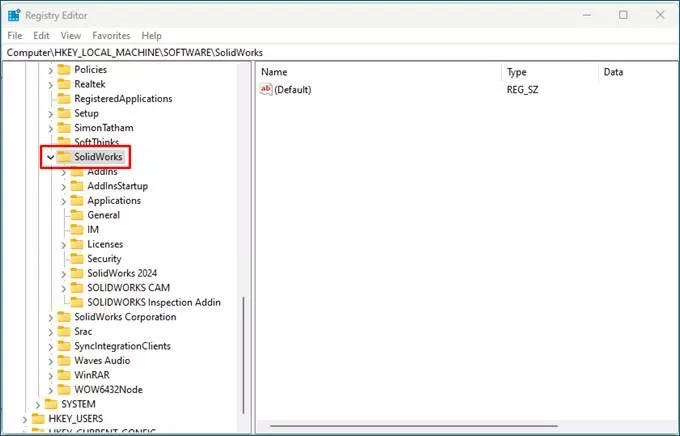Open the Edit menu
680x436 pixels.
click(41, 36)
